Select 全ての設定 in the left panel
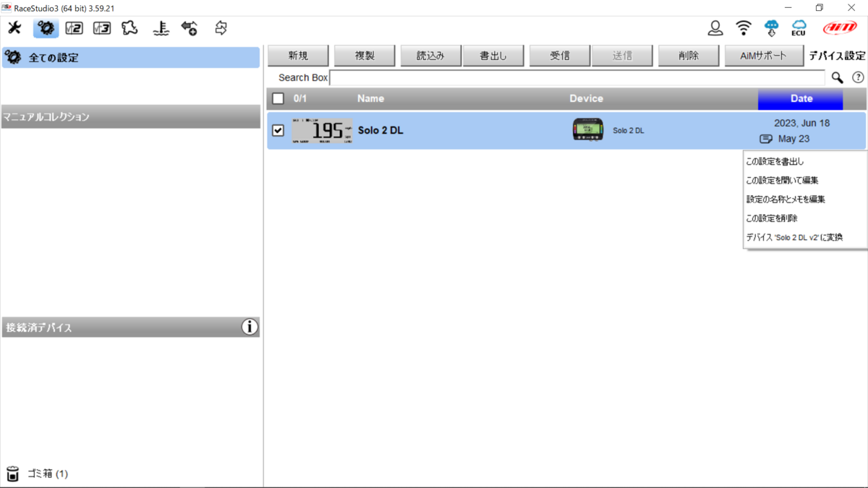This screenshot has width=868, height=488. tap(130, 58)
